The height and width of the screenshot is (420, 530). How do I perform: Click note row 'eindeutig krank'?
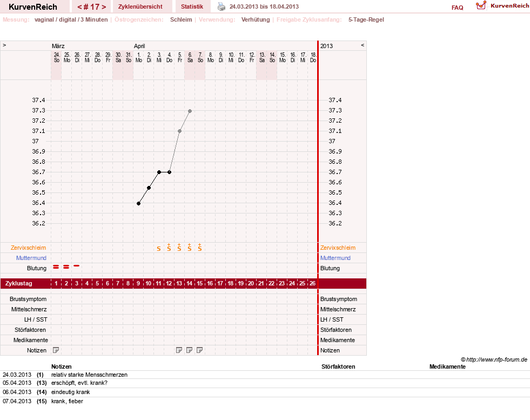pyautogui.click(x=70, y=392)
